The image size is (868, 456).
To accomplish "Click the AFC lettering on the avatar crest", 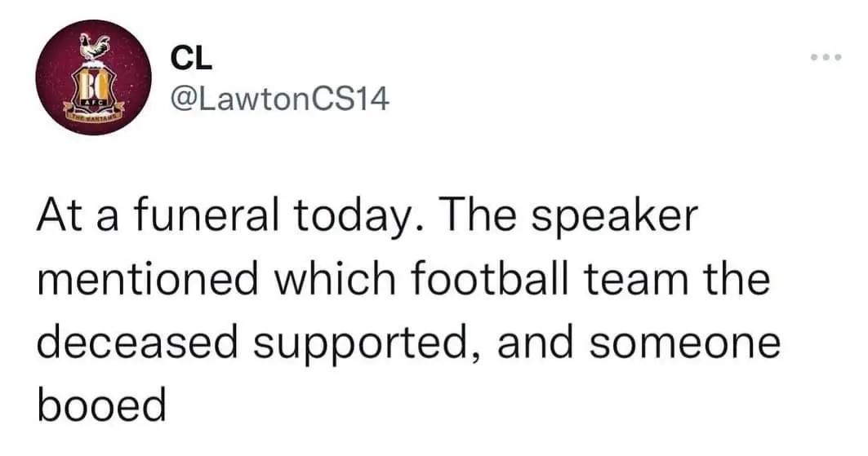I will pos(92,102).
